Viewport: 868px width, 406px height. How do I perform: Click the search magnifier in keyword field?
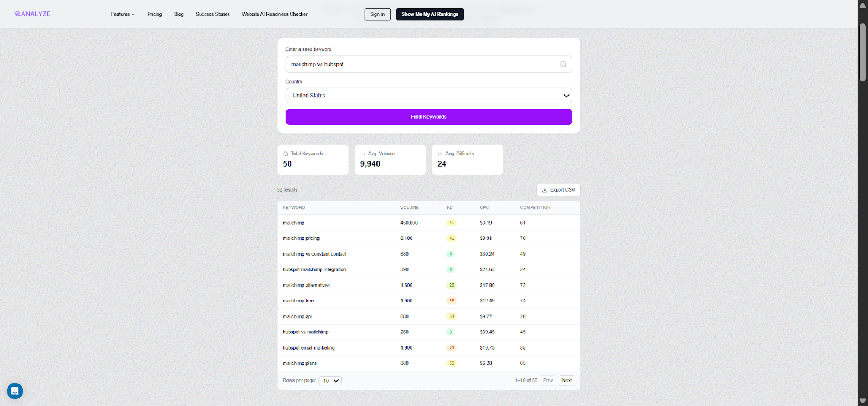tap(563, 64)
